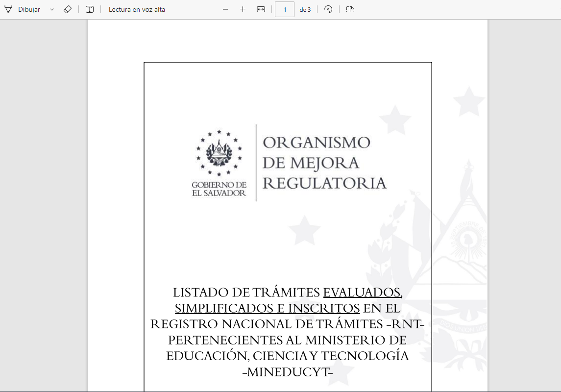Click the El Salvador coat of arms logo
Viewport: 561px width, 392px height.
tap(219, 153)
